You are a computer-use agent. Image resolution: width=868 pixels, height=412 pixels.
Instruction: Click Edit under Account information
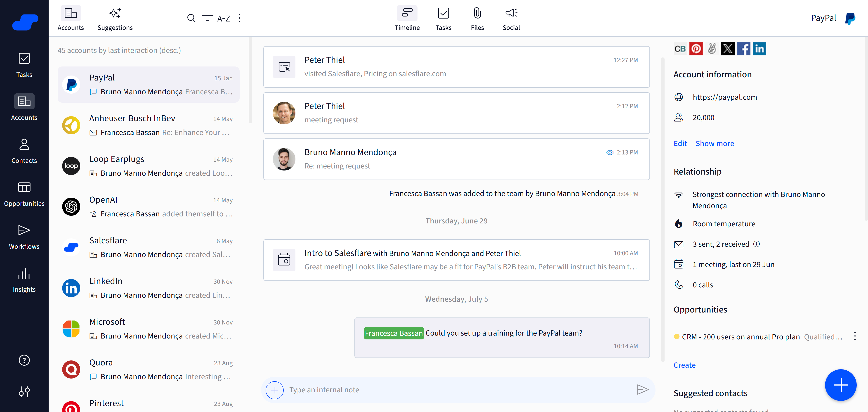click(x=680, y=143)
